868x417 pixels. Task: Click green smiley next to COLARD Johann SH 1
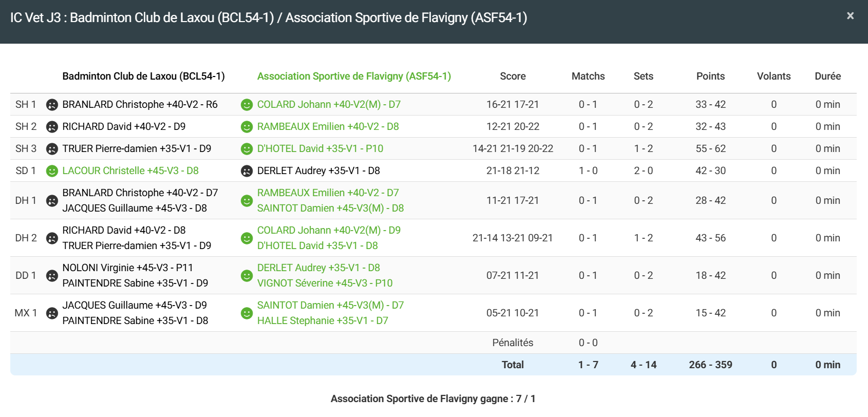coord(247,105)
